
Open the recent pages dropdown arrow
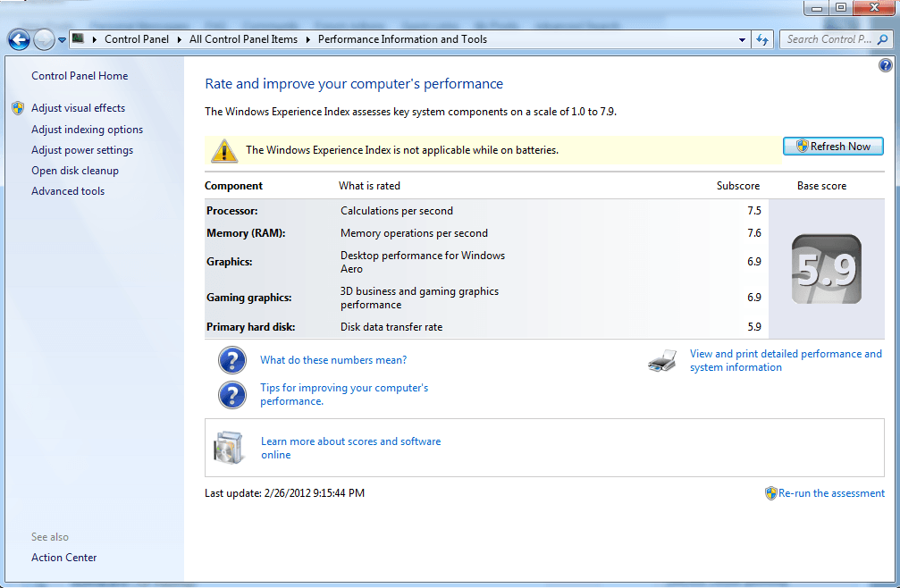click(62, 39)
